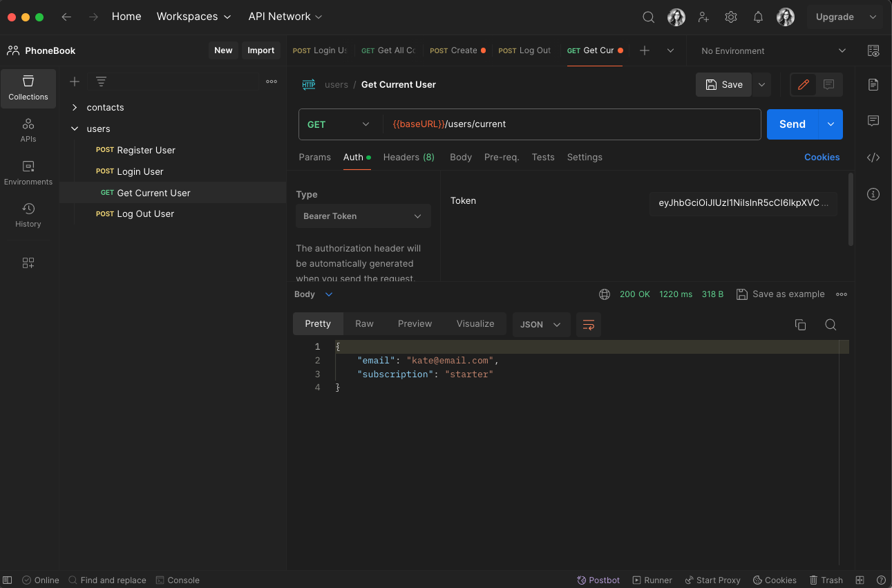Open the API Network menu

[x=285, y=17]
